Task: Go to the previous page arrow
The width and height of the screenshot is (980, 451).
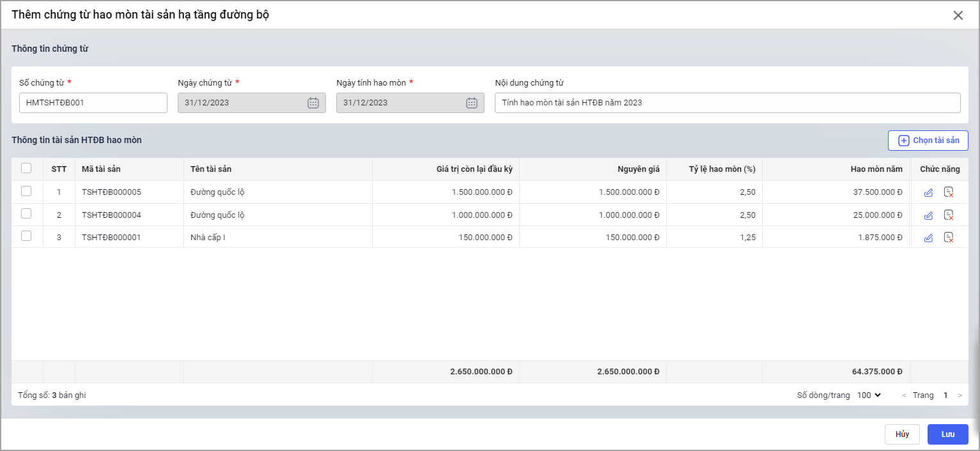Action: (904, 395)
